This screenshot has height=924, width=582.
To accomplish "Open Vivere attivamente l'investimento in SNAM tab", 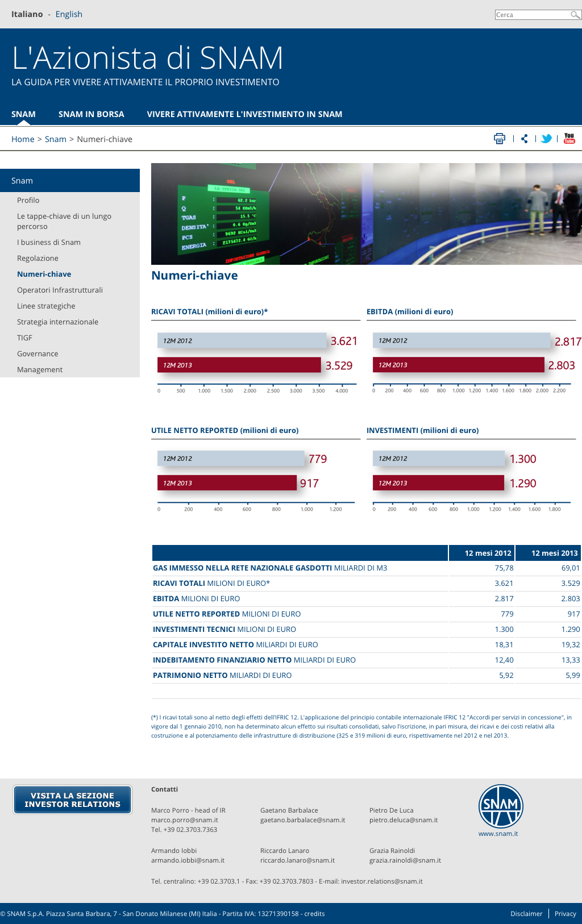I will (x=244, y=114).
